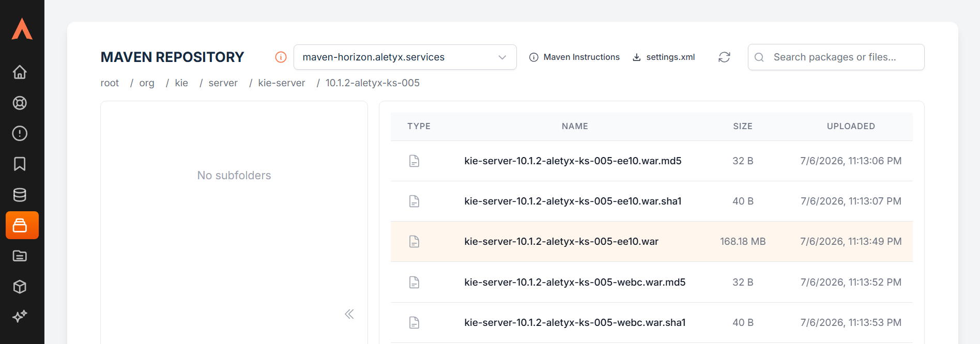Open the lifebuoy support sidebar icon
Image resolution: width=980 pixels, height=344 pixels.
20,103
